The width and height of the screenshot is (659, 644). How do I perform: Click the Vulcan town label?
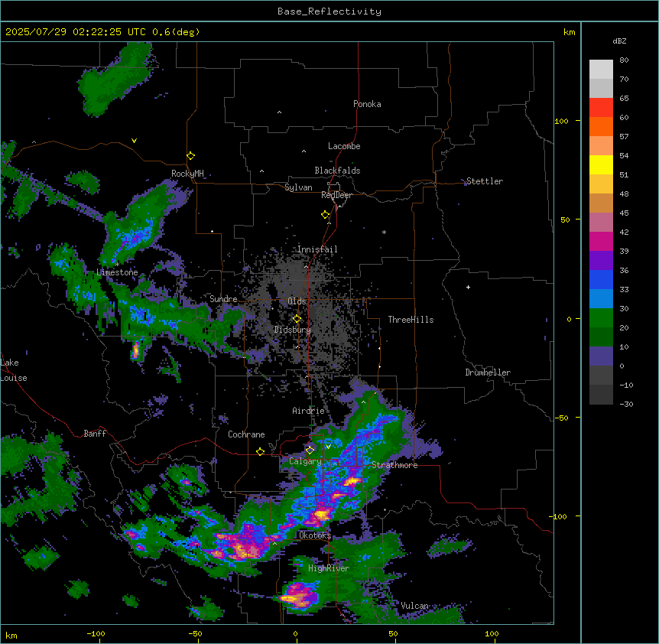(x=414, y=606)
